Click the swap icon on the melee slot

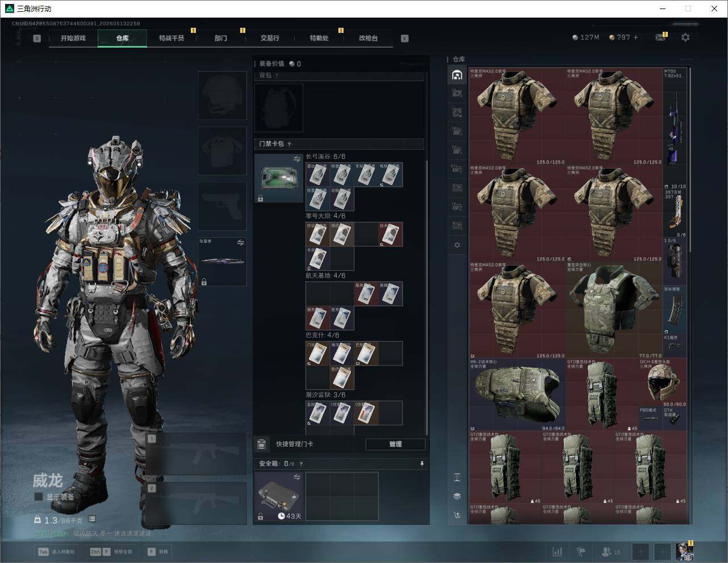point(240,242)
